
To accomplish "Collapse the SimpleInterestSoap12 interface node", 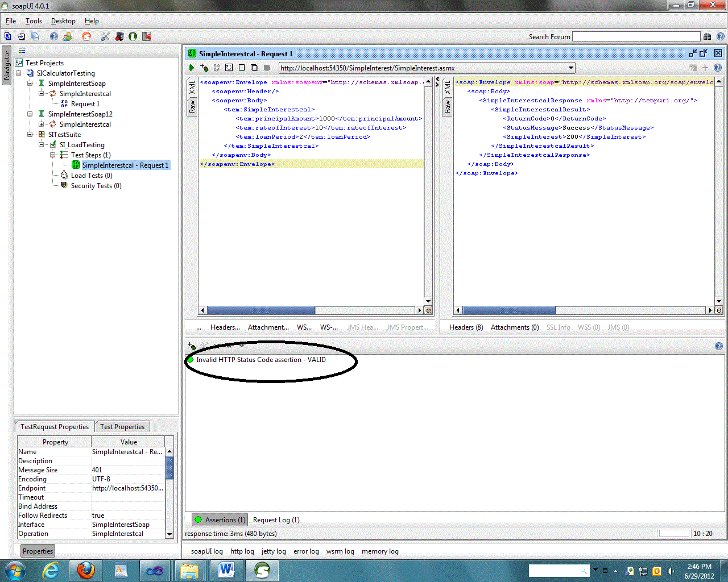I will coord(30,114).
